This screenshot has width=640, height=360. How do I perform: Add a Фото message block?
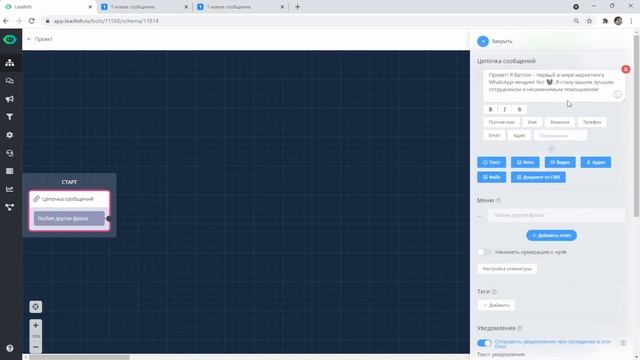(525, 162)
